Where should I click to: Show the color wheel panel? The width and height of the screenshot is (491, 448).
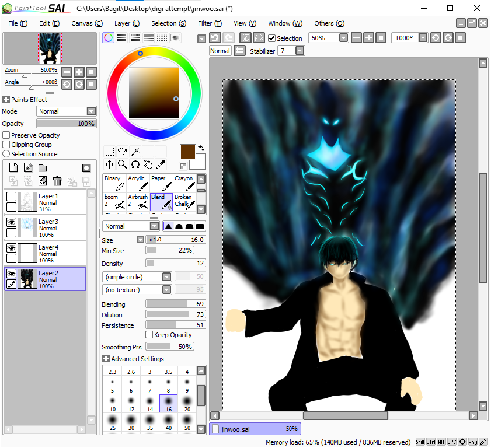tap(109, 38)
